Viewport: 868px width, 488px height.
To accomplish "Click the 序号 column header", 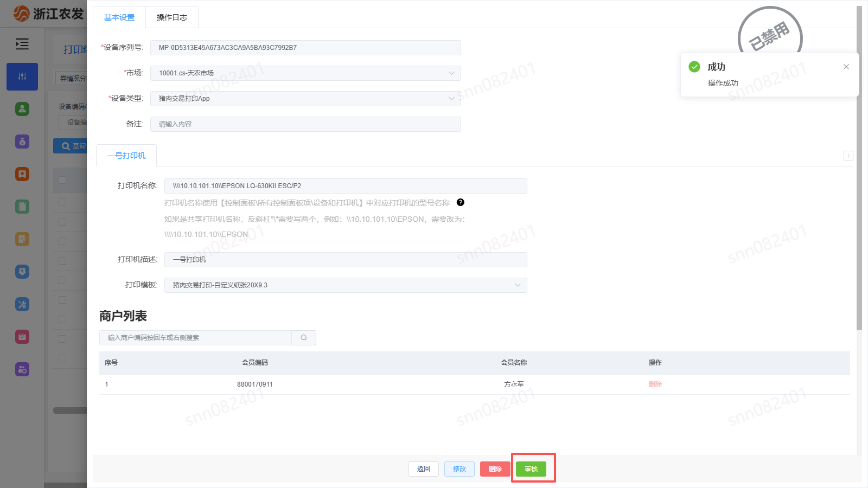I will (111, 363).
